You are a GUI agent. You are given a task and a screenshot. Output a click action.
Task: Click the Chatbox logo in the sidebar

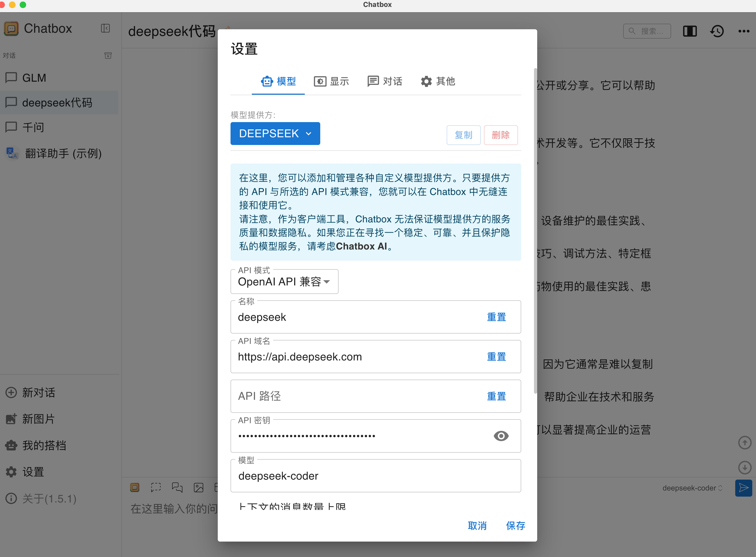11,29
